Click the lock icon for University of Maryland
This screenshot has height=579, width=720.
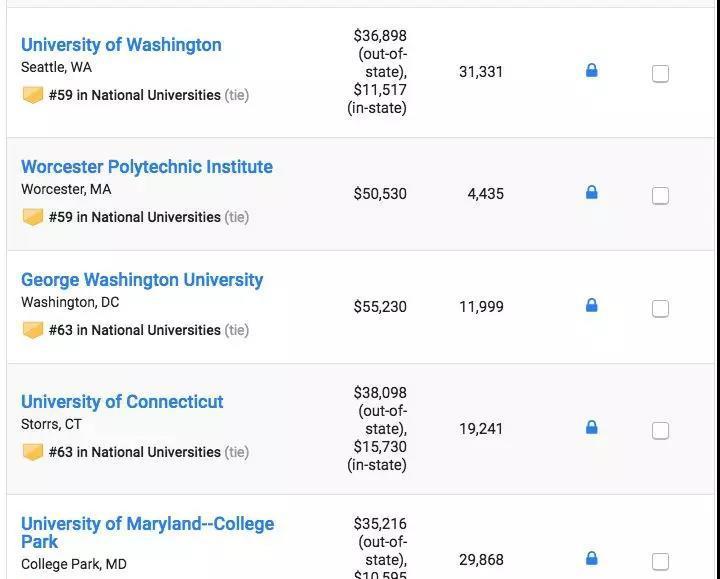click(591, 559)
